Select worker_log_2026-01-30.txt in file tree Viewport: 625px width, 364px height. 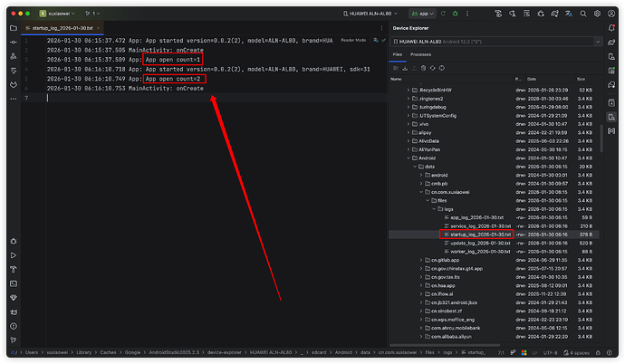pyautogui.click(x=476, y=251)
